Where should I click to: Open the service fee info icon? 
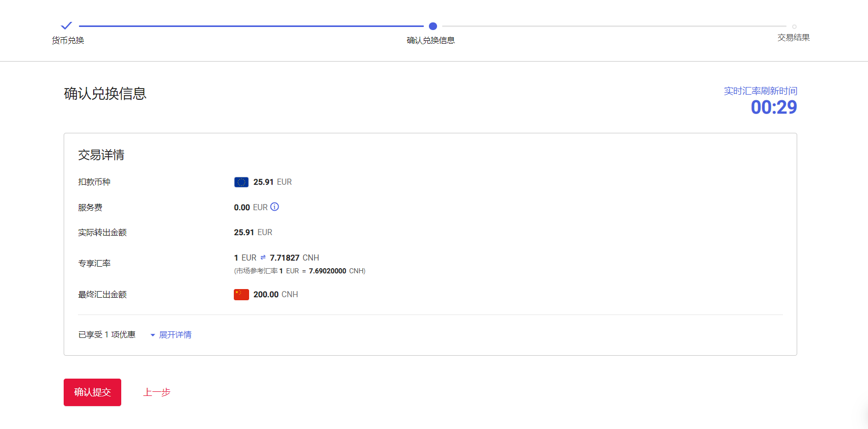tap(275, 207)
